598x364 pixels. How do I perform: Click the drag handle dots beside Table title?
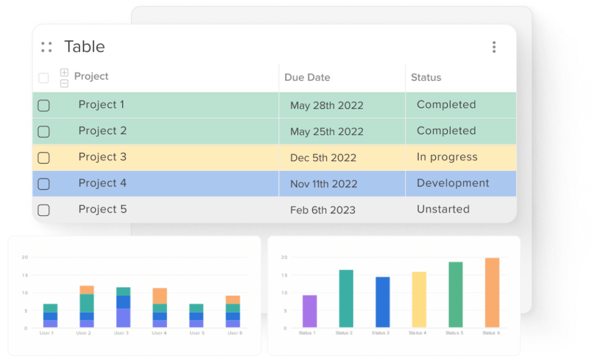pos(47,47)
